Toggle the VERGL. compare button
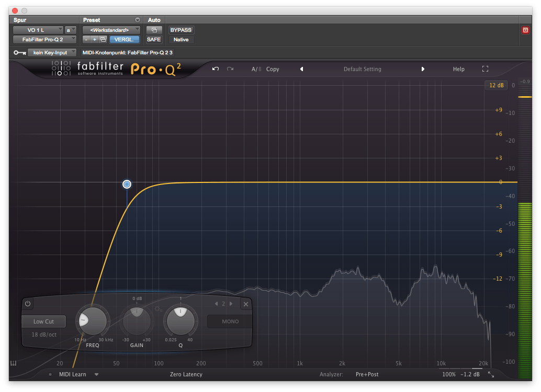 pos(124,40)
